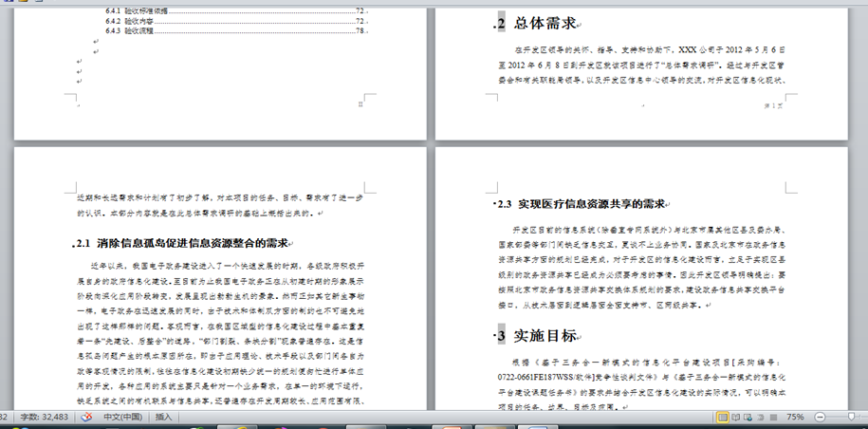Click the 中文(中国) language indicator
Screen dimensions: 868x429
(x=123, y=417)
